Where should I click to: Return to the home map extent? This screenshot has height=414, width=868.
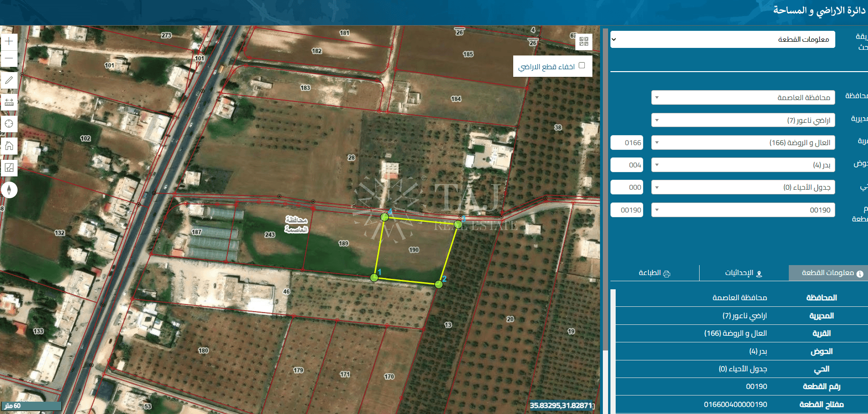point(9,146)
